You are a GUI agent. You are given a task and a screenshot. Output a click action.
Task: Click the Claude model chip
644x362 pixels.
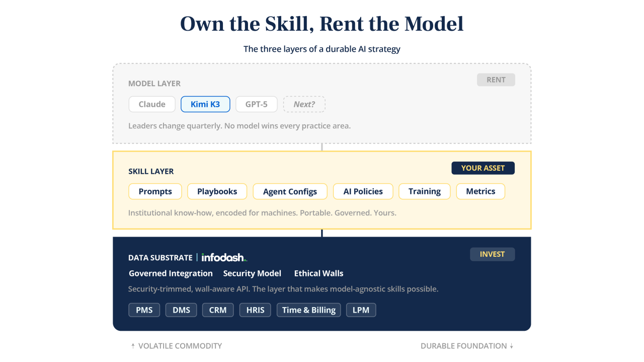click(152, 104)
